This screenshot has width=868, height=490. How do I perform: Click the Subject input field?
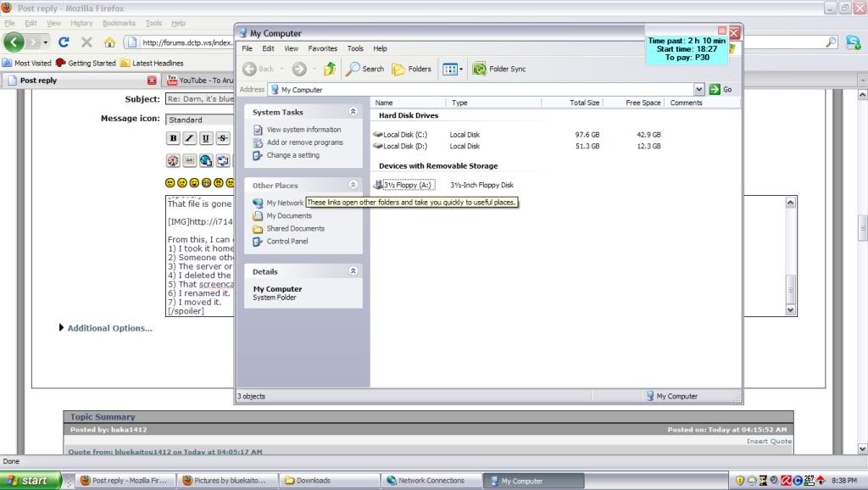[199, 99]
